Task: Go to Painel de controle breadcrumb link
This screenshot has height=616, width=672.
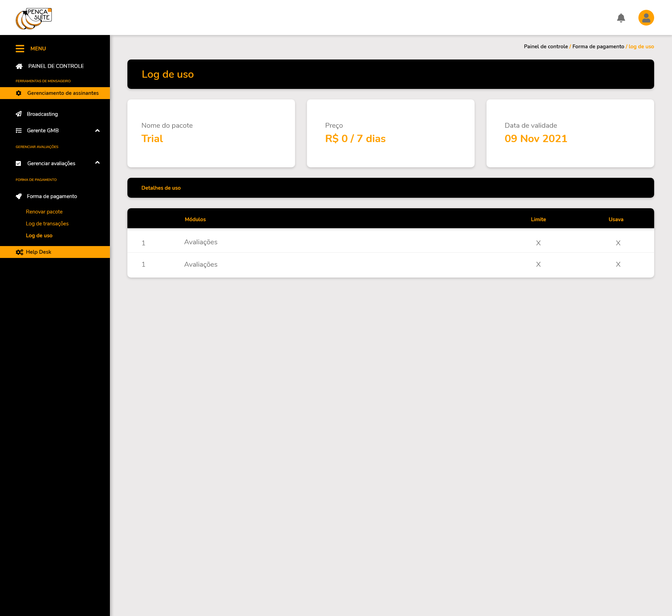Action: pyautogui.click(x=546, y=47)
